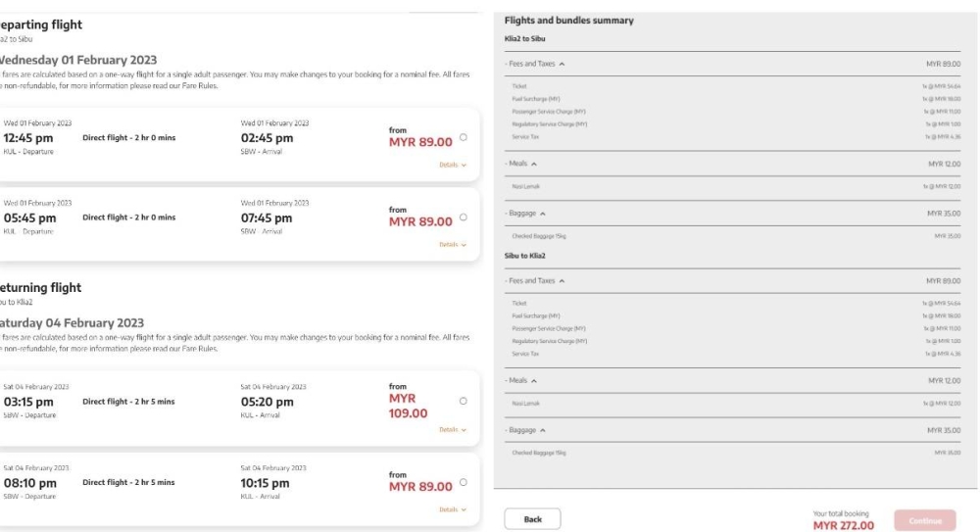Click the Back button
This screenshot has height=532, width=980.
[531, 518]
